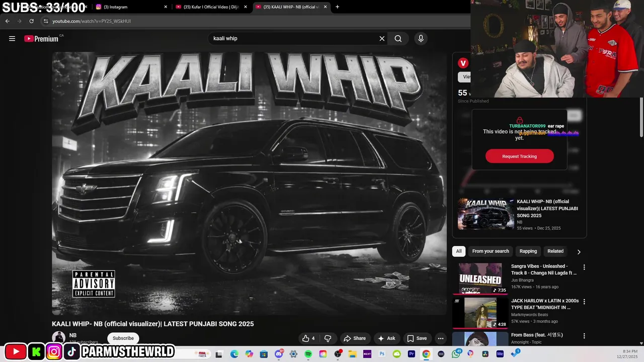Open From Bass video title
644x362 pixels.
point(537,335)
